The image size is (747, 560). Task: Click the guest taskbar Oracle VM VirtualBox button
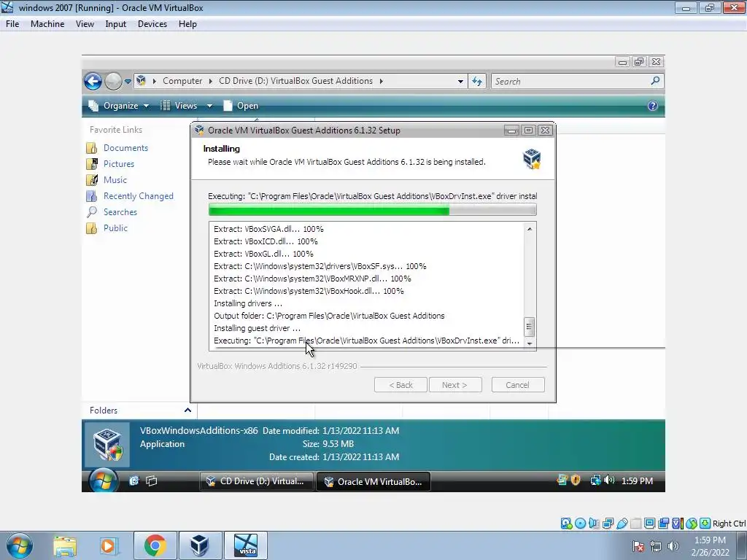(373, 481)
